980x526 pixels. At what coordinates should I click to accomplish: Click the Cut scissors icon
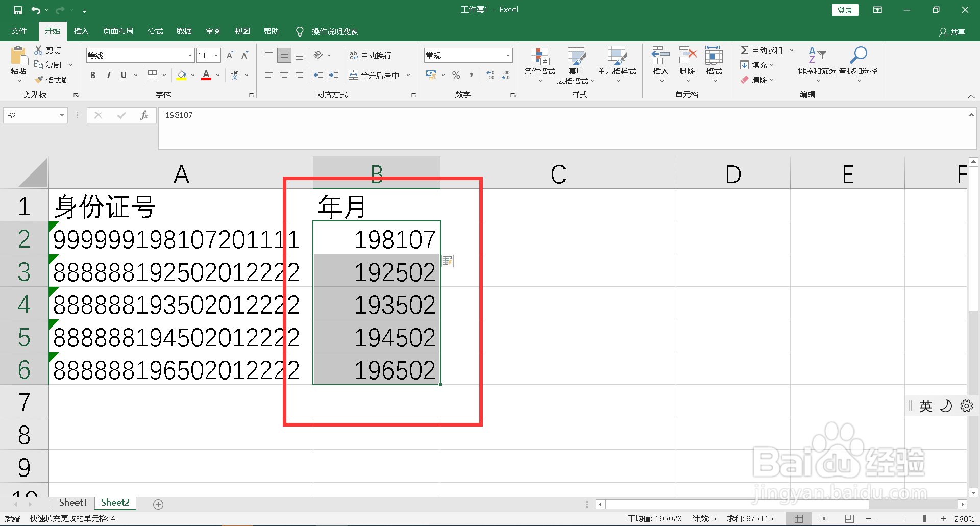point(38,50)
